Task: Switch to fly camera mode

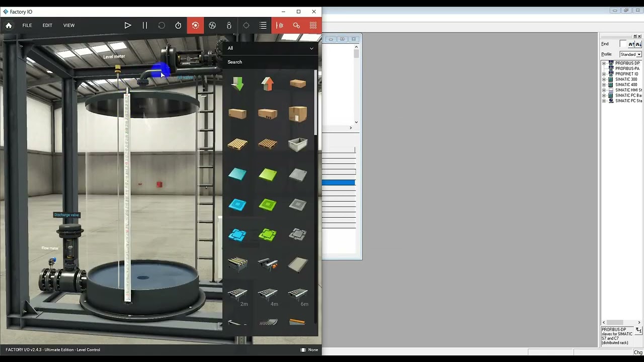Action: tap(212, 25)
